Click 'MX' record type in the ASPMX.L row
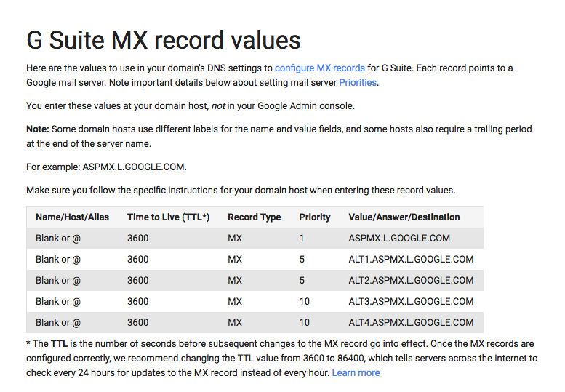This screenshot has width=565, height=392. [235, 238]
